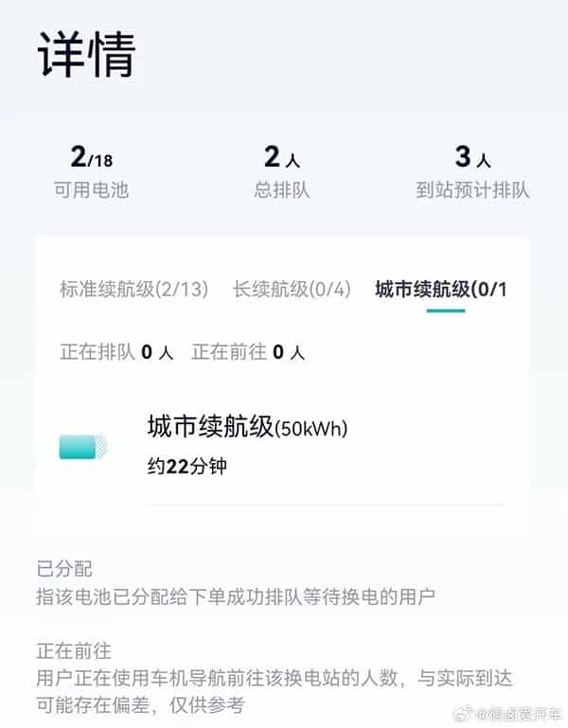Click the 可用电池 label
Image resolution: width=568 pixels, height=728 pixels.
coord(91,189)
